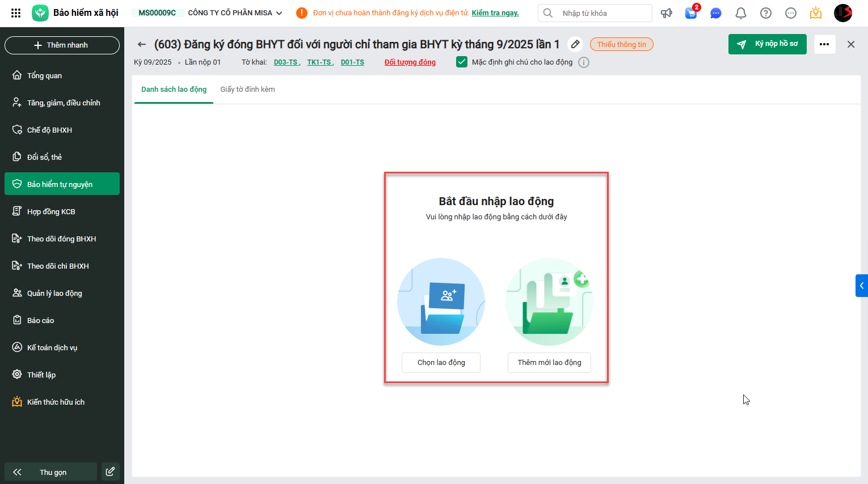Click the Lần nộp 01 text
The width and height of the screenshot is (868, 484).
coord(203,62)
